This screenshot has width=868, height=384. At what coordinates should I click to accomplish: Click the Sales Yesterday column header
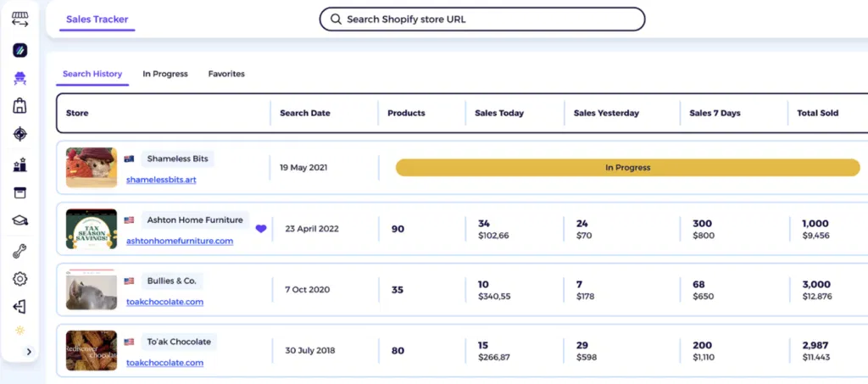click(606, 113)
